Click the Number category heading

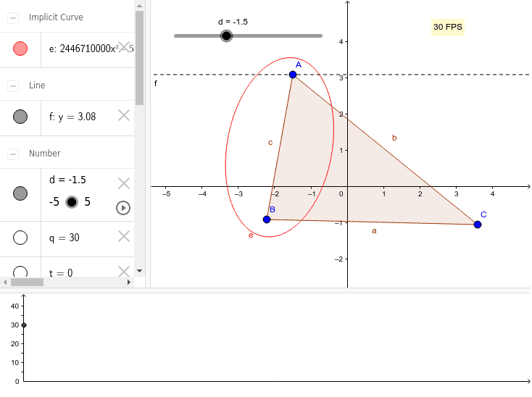(x=45, y=154)
